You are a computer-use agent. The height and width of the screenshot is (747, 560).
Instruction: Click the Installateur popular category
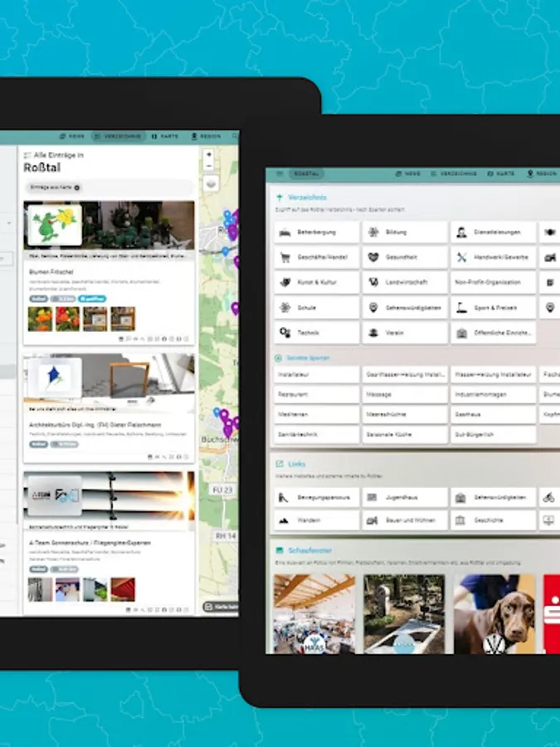tap(317, 374)
